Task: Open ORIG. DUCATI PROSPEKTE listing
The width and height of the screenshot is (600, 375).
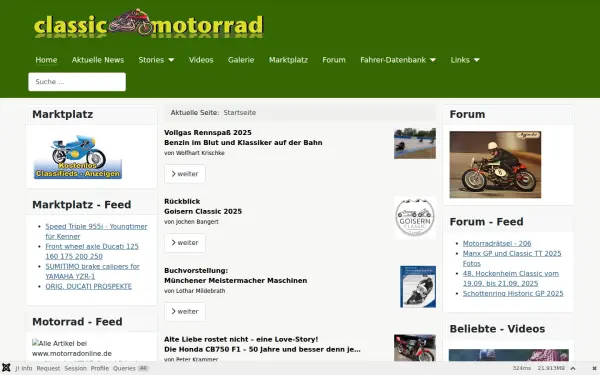Action: tap(88, 286)
